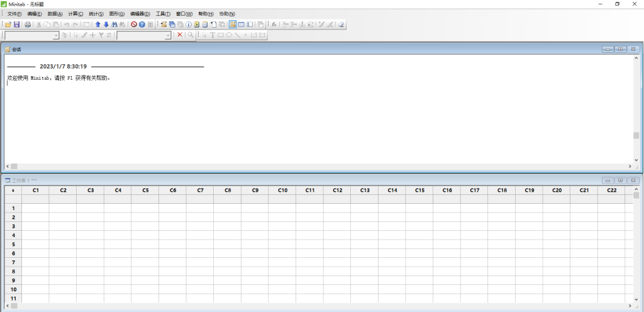Toggle the data entry direction arrow
Screen dimensions: 644x312
coord(13,189)
